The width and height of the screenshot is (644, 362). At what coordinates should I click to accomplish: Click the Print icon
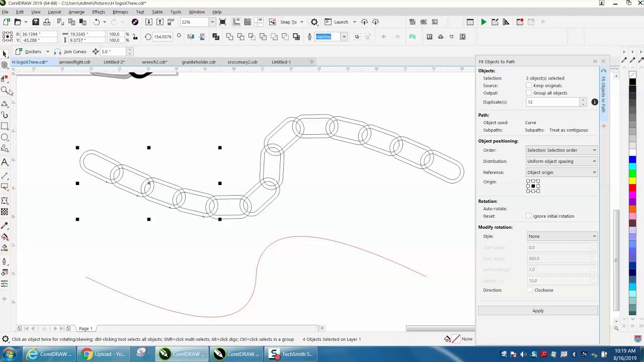coord(47,22)
